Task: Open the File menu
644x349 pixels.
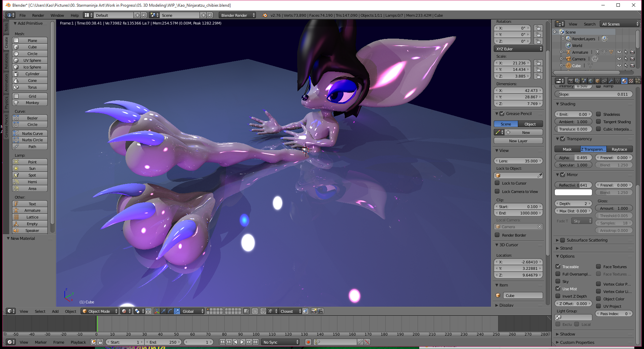Action: click(x=22, y=15)
